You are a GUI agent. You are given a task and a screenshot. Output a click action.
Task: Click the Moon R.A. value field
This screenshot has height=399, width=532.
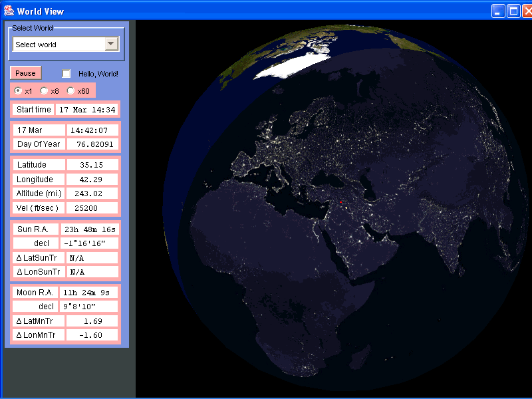(x=90, y=292)
